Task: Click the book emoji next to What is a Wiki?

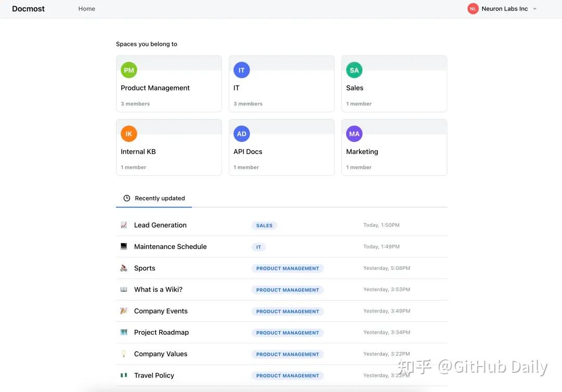Action: (x=124, y=289)
